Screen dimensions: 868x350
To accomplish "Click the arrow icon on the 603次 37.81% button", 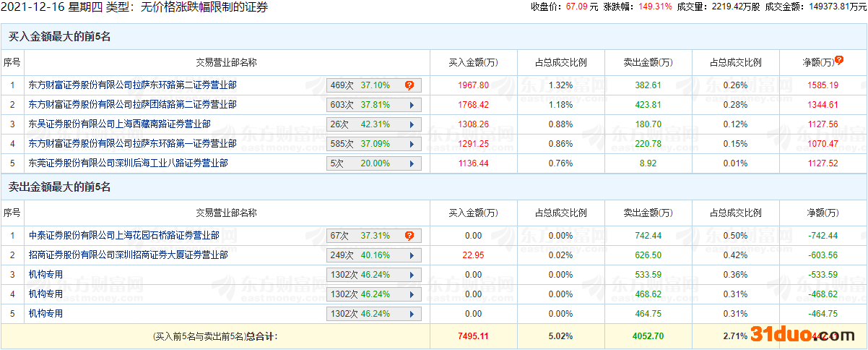I will 410,105.
